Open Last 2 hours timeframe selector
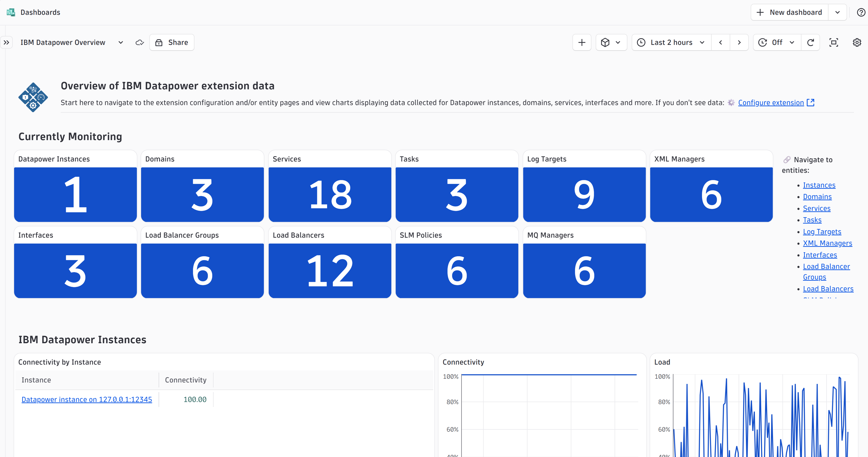 point(671,43)
